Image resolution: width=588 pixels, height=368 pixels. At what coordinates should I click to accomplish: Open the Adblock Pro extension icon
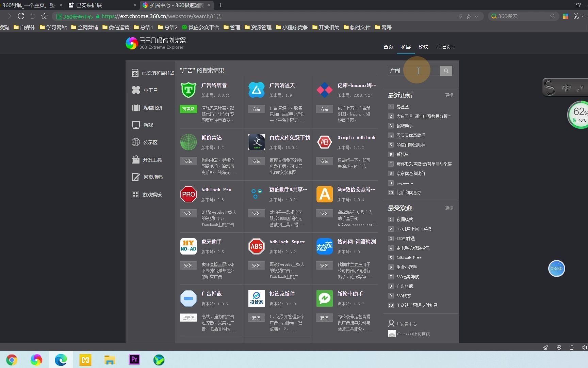point(188,194)
